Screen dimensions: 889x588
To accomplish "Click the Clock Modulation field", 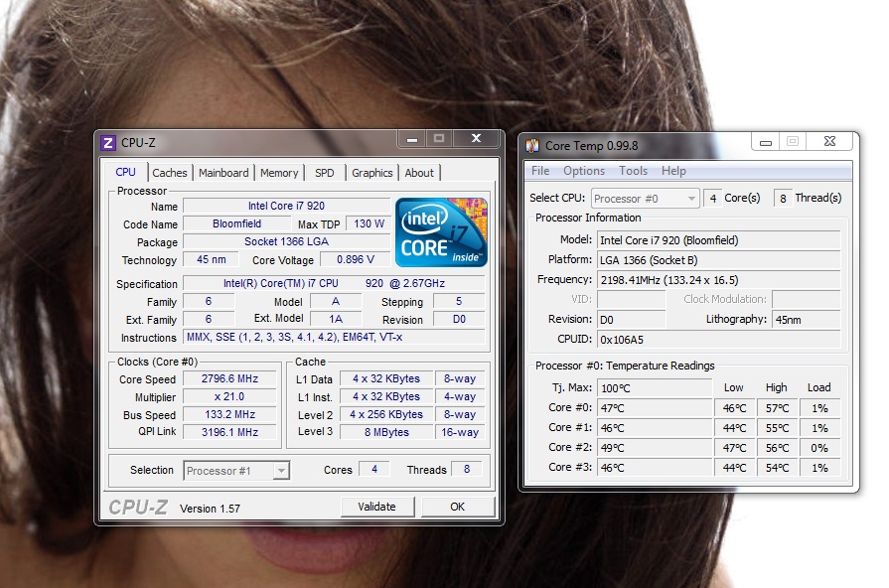I will pyautogui.click(x=806, y=299).
